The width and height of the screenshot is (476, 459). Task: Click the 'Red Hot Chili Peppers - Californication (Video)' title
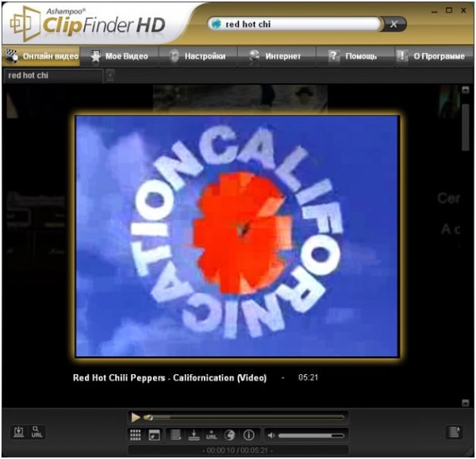click(170, 377)
